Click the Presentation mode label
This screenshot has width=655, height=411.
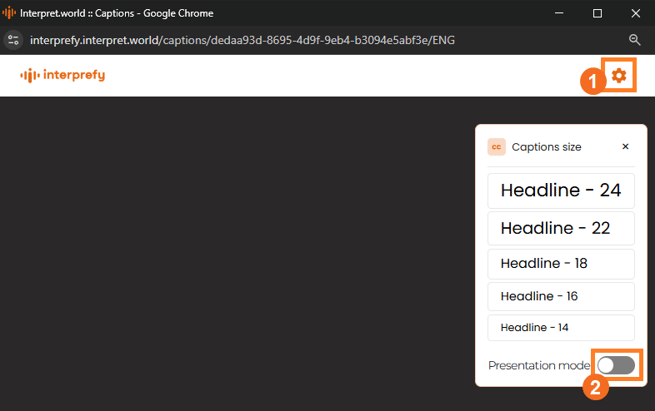pos(538,366)
